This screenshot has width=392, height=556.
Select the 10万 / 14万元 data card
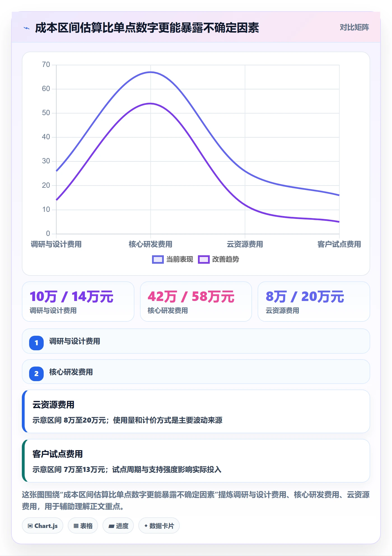click(78, 302)
